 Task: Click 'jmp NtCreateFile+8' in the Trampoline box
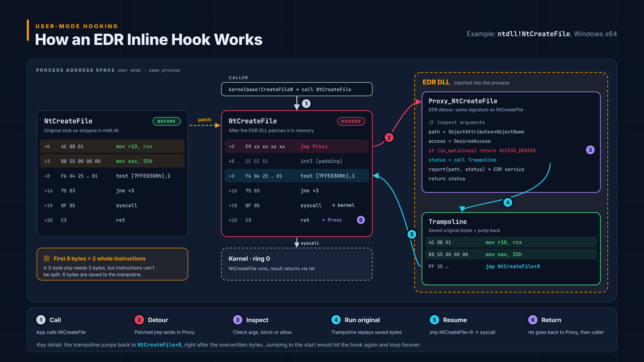513,266
